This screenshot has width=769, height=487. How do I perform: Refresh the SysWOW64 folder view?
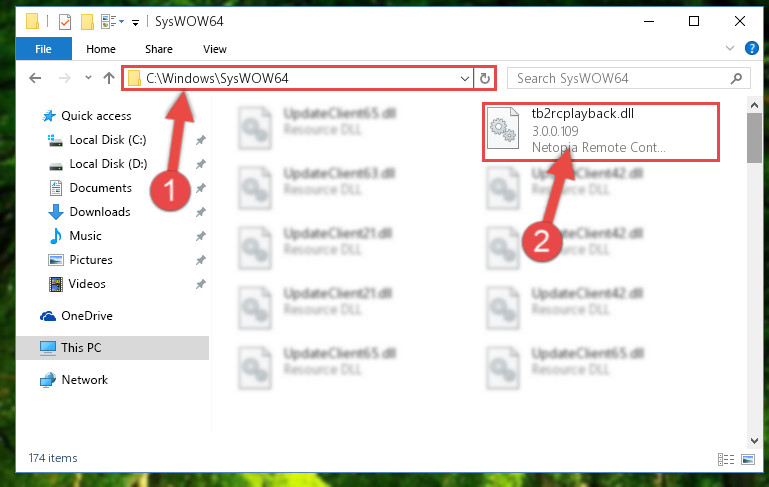click(x=485, y=78)
